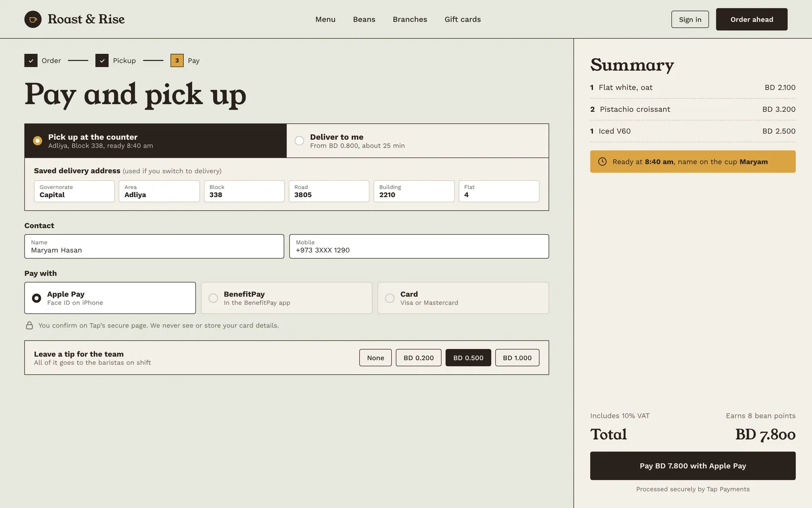Click the Roast & Rise brand name
The width and height of the screenshot is (812, 508).
[x=86, y=19]
